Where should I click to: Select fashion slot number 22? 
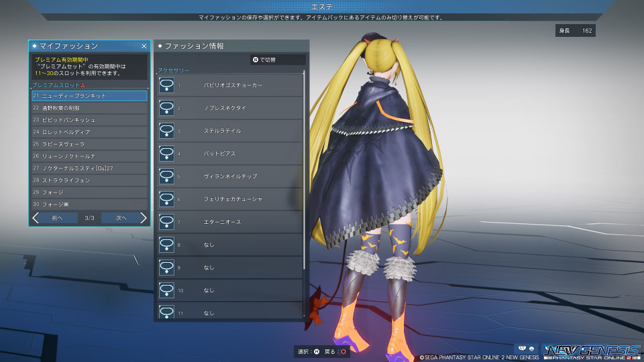coord(89,108)
